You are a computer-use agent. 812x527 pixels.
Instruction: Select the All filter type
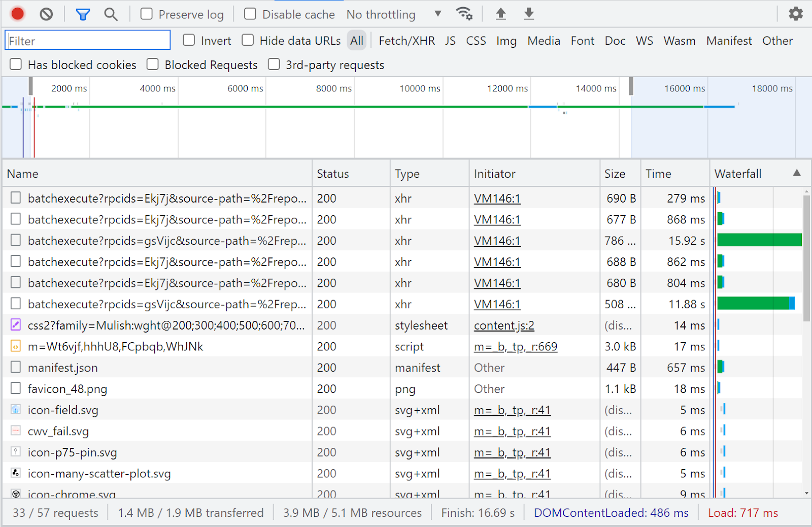pos(357,41)
